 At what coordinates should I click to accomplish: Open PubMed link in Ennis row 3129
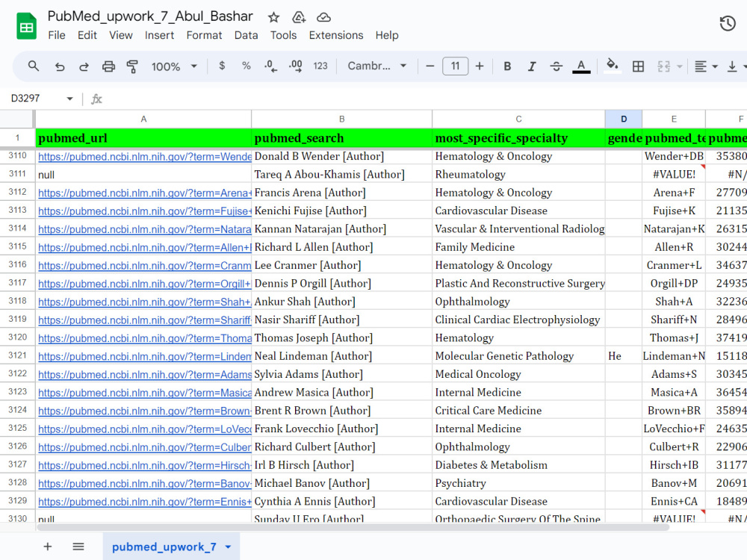coord(145,502)
